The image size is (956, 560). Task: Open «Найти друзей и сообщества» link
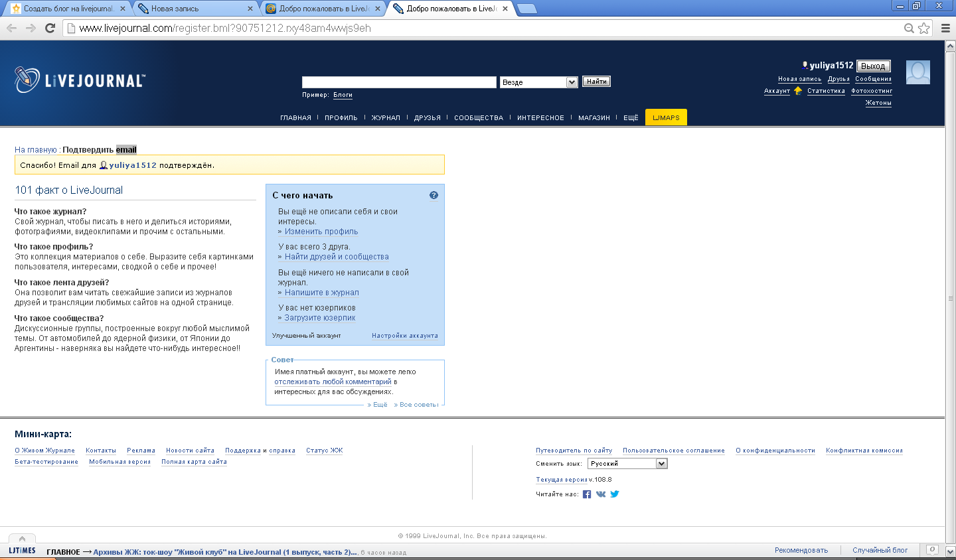coord(337,257)
